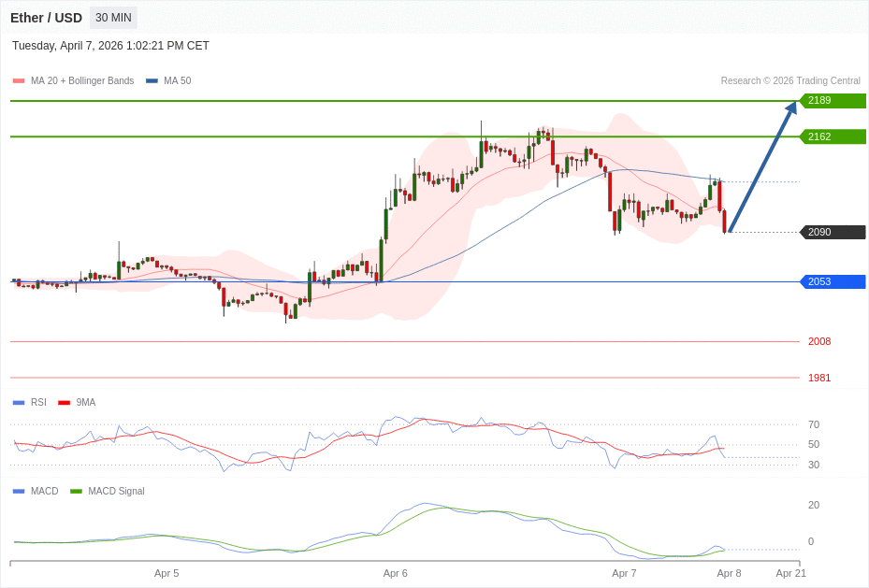Select the Apr 6 date on time axis

[x=396, y=573]
